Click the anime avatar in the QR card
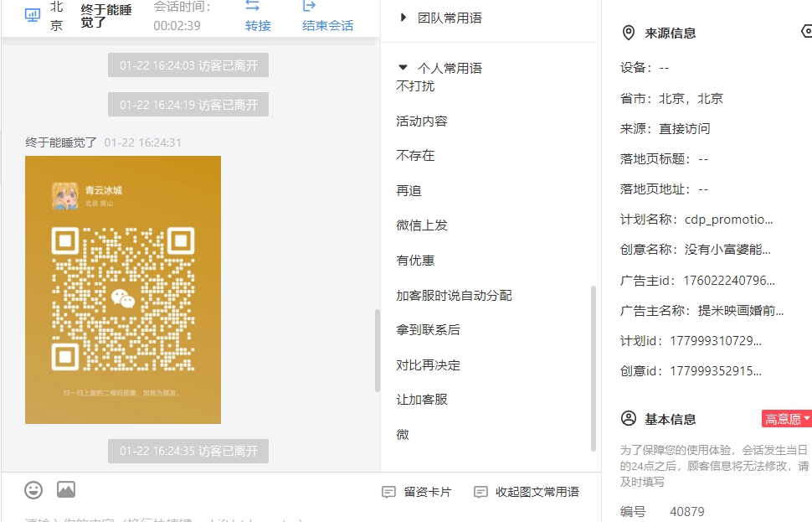 click(x=64, y=196)
